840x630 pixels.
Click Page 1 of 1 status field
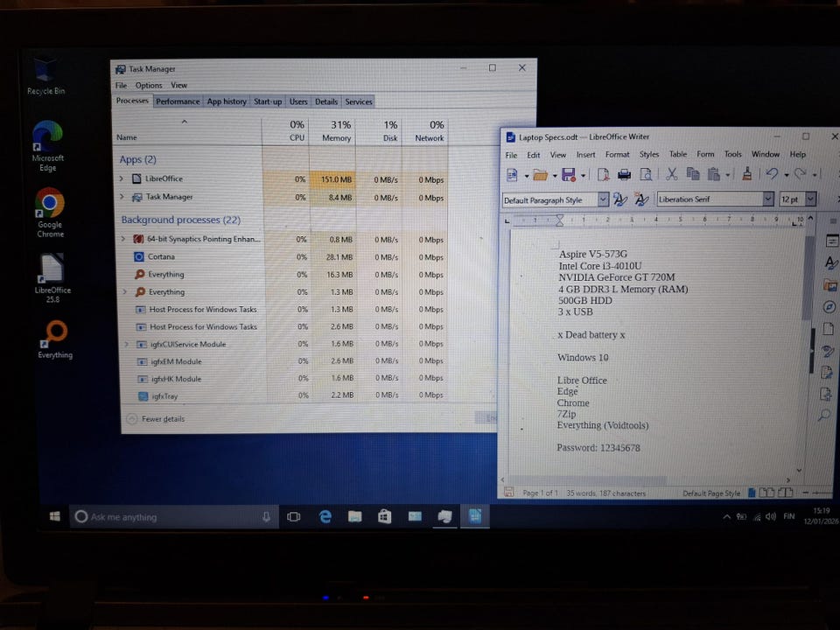540,493
